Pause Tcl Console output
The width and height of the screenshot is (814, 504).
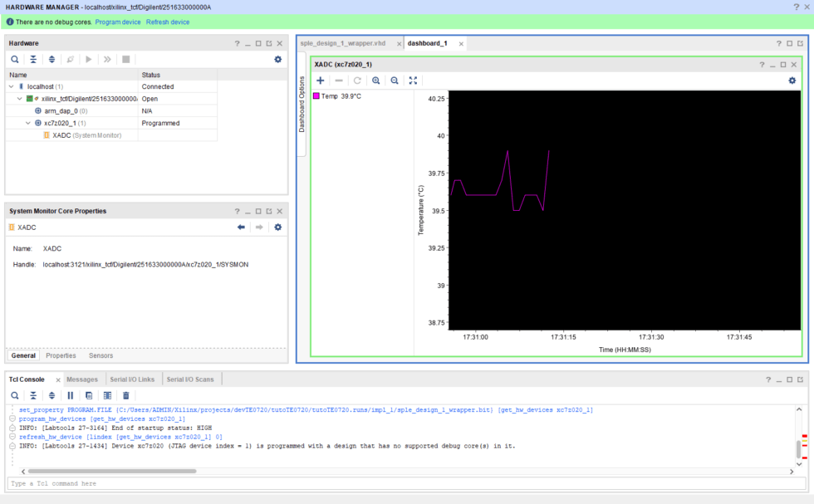(70, 395)
